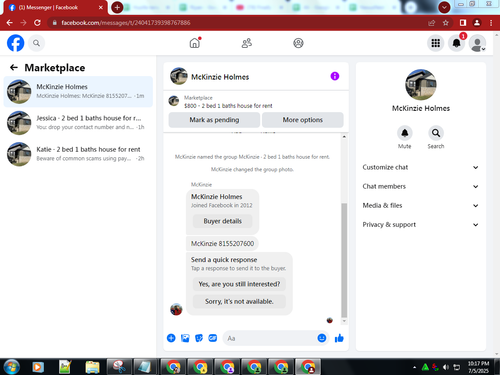
Task: Click the Mark as pending button
Action: pos(214,120)
